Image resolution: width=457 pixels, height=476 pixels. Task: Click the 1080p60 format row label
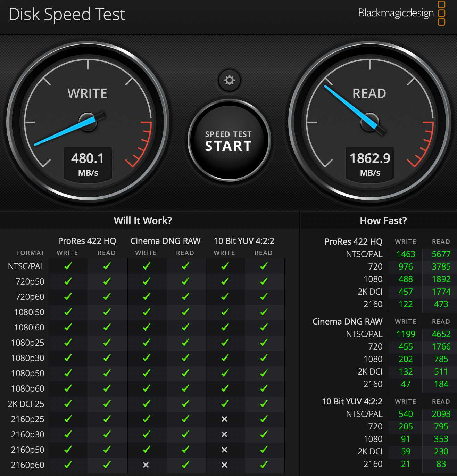28,388
